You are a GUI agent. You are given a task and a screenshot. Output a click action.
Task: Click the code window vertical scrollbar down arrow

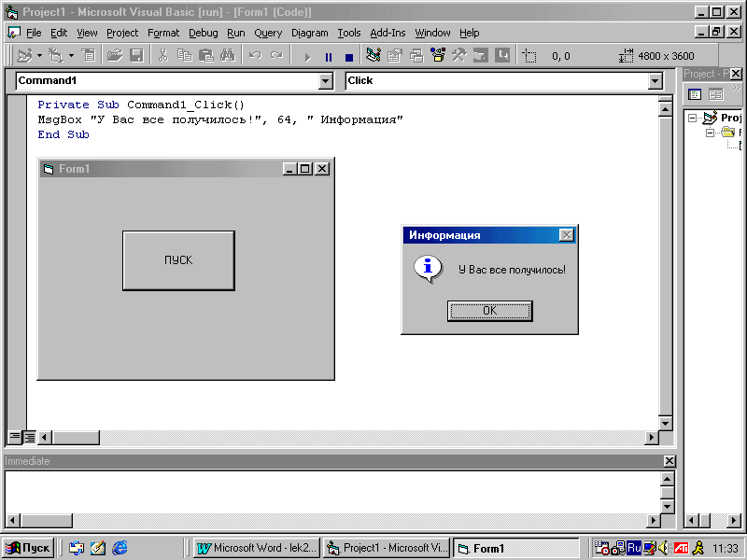665,423
